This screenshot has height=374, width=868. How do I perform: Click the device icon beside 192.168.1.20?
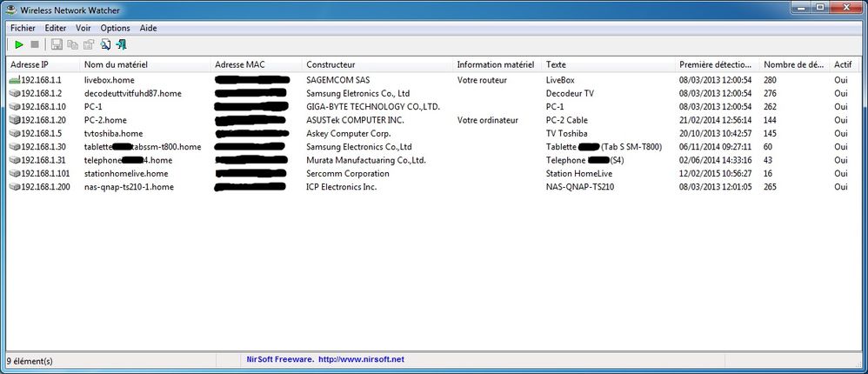click(x=15, y=120)
